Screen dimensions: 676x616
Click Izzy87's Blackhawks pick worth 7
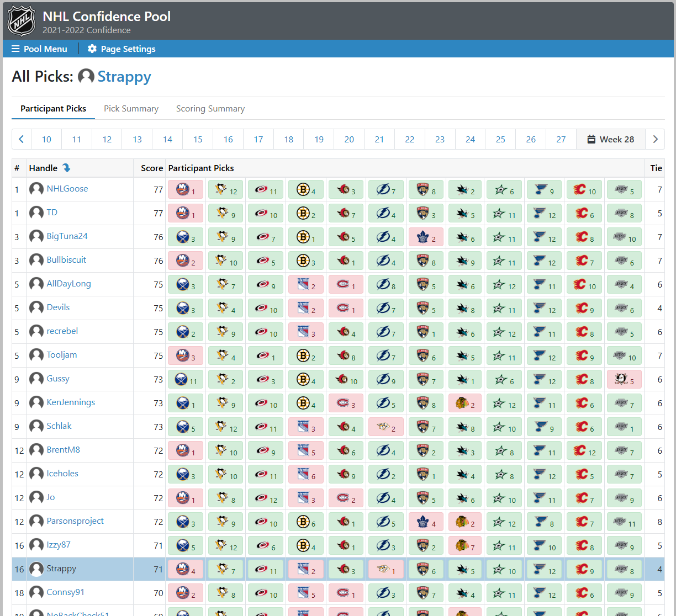pos(465,546)
